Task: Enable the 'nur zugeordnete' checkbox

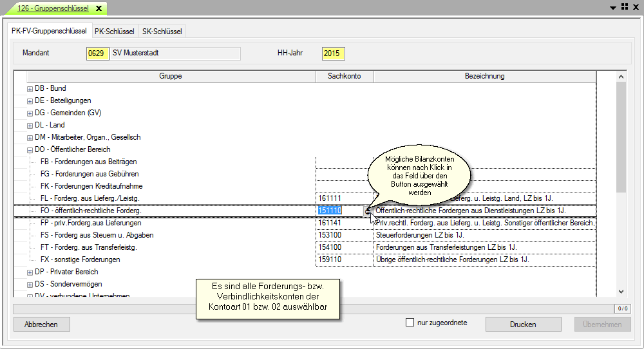Action: pyautogui.click(x=410, y=323)
